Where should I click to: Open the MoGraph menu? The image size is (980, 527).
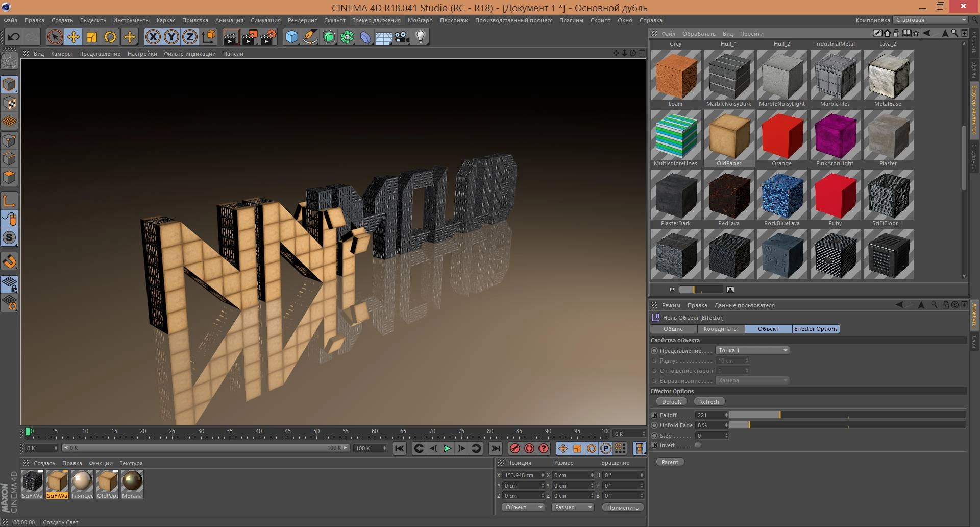420,20
